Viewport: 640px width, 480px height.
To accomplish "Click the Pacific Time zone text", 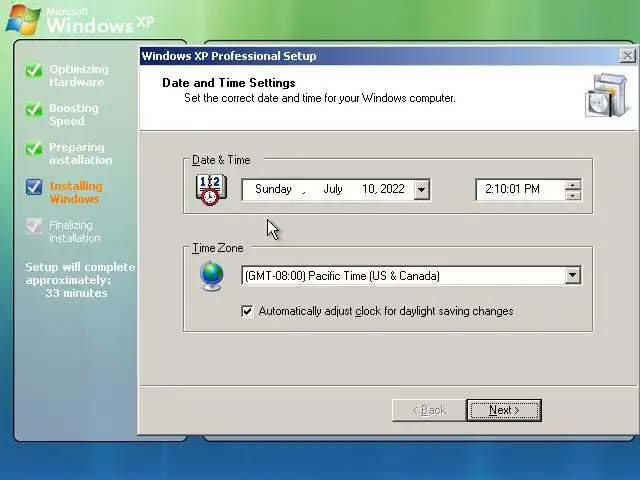I will click(x=342, y=276).
